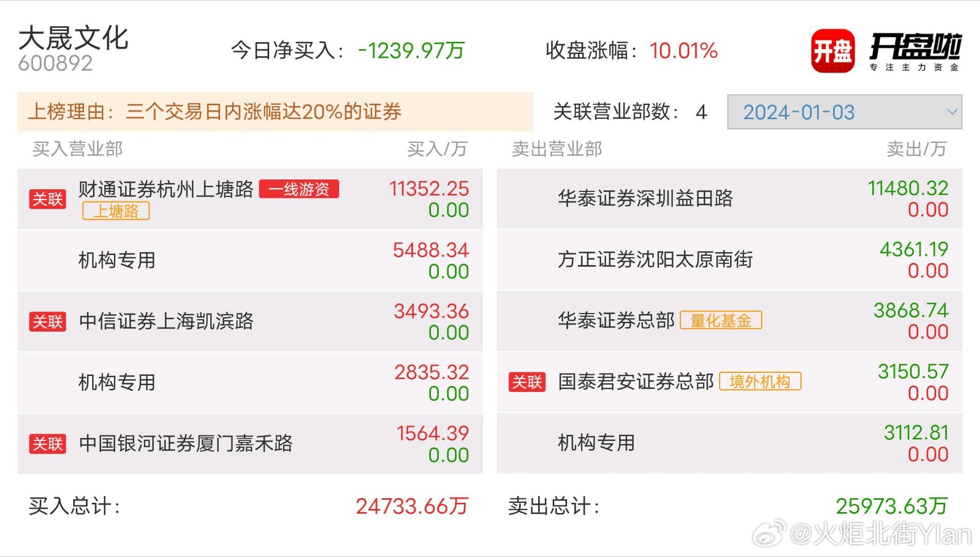The width and height of the screenshot is (980, 557).
Task: Click the red 开盘 app logo icon
Action: (833, 51)
